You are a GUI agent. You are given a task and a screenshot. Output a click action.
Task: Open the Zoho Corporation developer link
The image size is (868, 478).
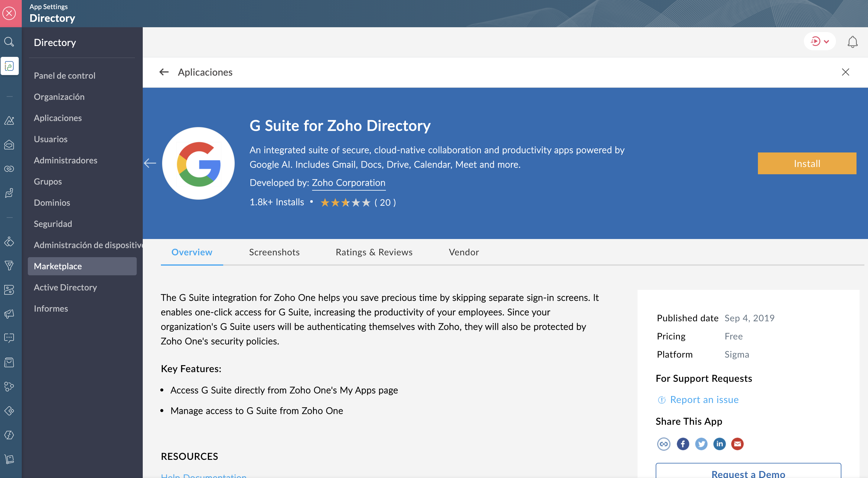coord(348,182)
